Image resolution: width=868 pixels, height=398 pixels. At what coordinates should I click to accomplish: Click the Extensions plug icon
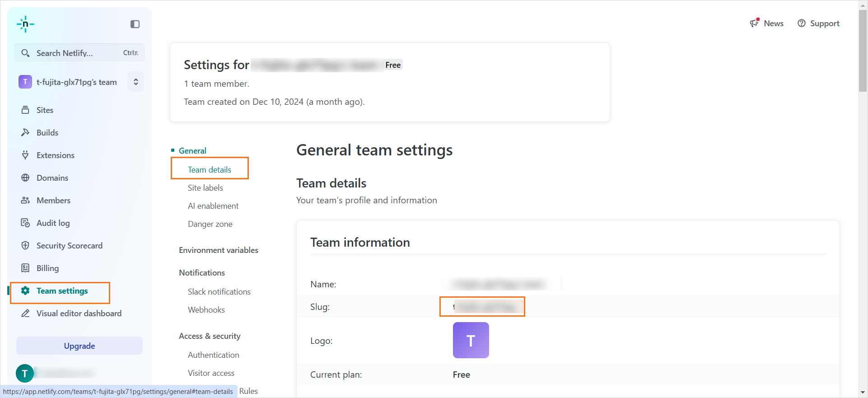point(25,155)
